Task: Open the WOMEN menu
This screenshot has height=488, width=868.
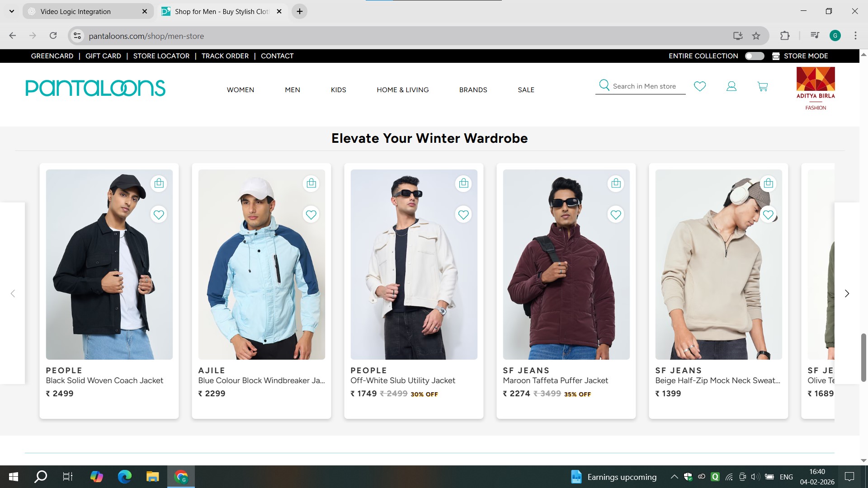Action: pyautogui.click(x=241, y=90)
